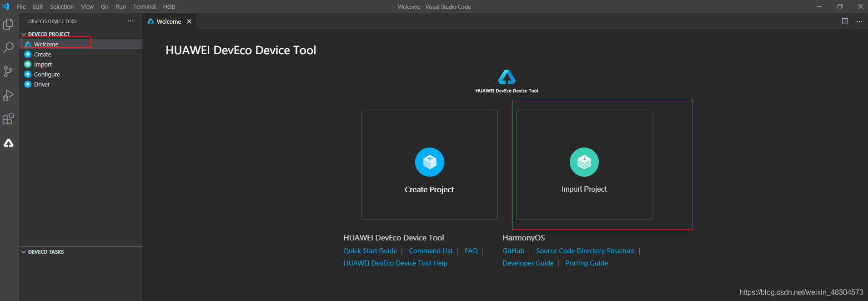This screenshot has height=301, width=868.
Task: Open the File menu
Action: pyautogui.click(x=21, y=6)
